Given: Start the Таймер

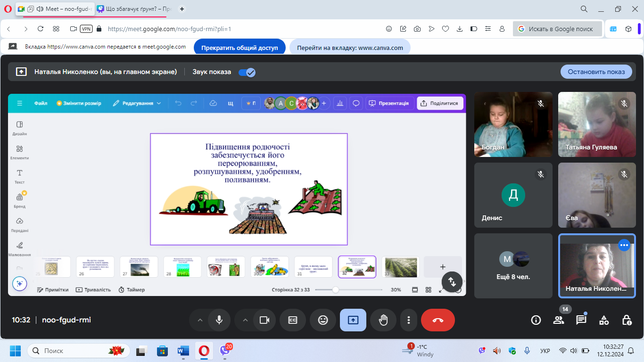Looking at the screenshot, I should [132, 289].
